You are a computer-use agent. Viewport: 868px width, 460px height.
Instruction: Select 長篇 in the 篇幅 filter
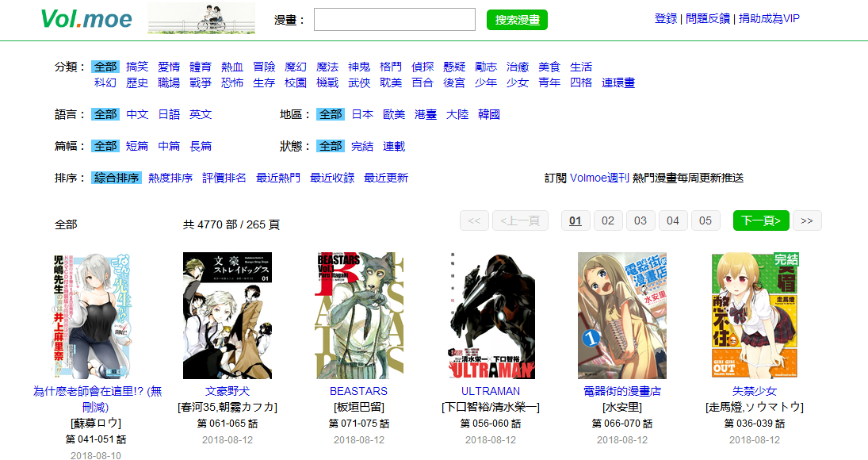(x=201, y=146)
